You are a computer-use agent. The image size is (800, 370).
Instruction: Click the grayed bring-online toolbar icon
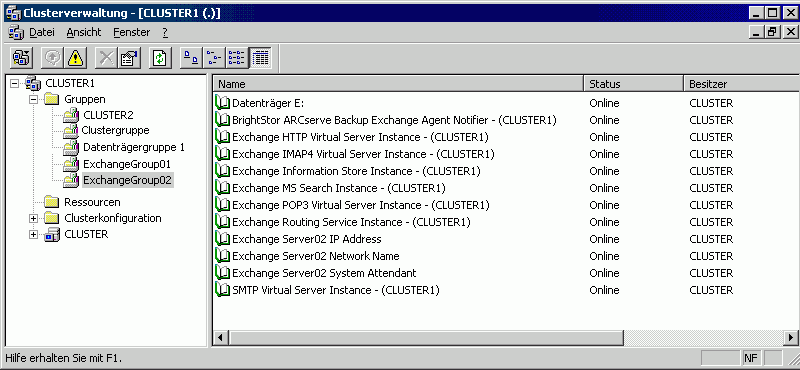click(x=52, y=58)
